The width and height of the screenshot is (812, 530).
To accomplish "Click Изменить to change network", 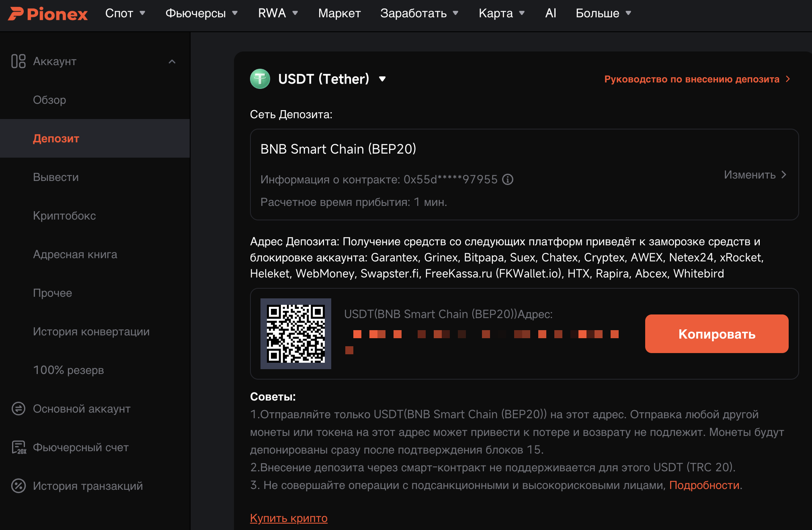I will (755, 175).
